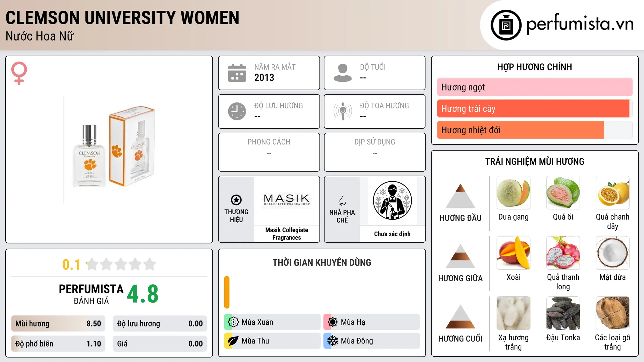Click the HƯƠNG CUỐI label text
This screenshot has width=644, height=362.
(x=460, y=339)
